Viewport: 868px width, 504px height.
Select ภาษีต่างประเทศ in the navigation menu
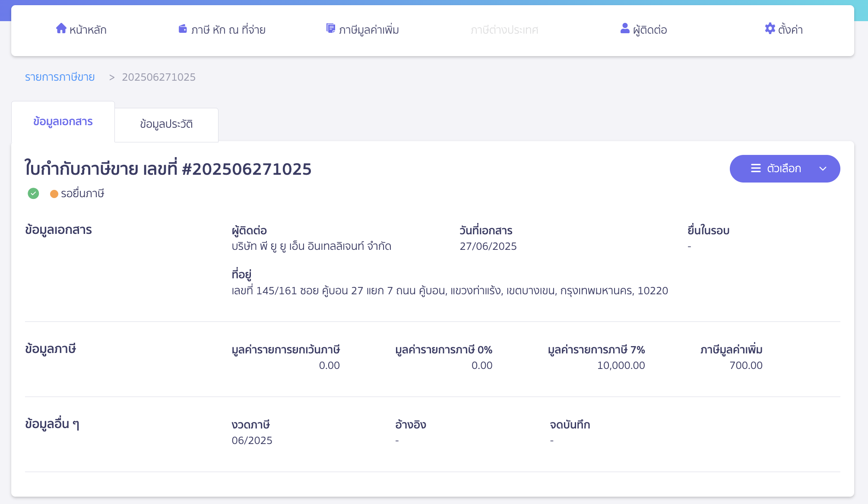pyautogui.click(x=504, y=29)
